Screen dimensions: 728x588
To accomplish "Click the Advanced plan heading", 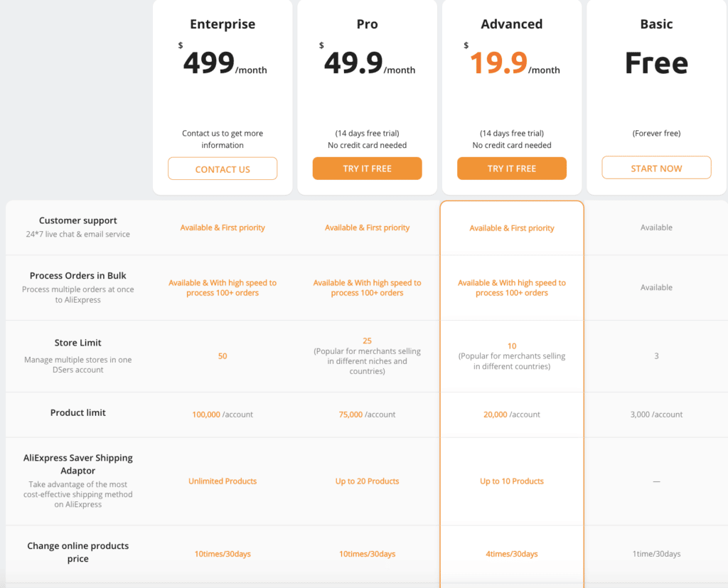I will point(512,24).
